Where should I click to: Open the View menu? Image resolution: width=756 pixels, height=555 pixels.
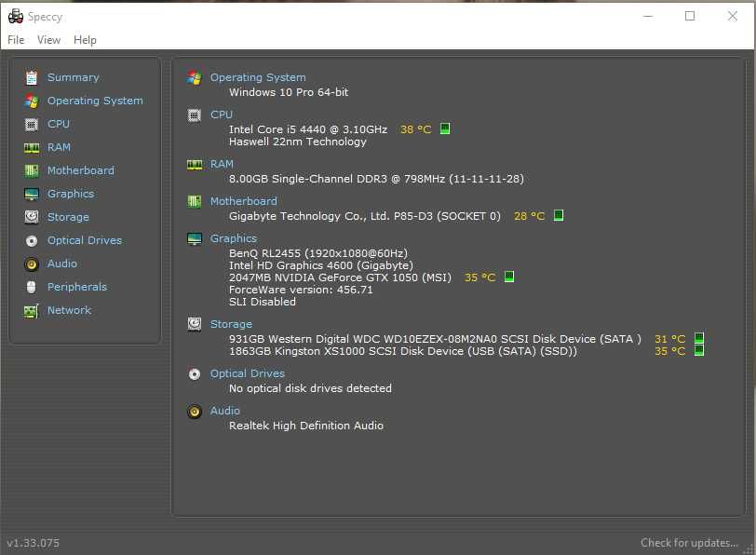[48, 40]
